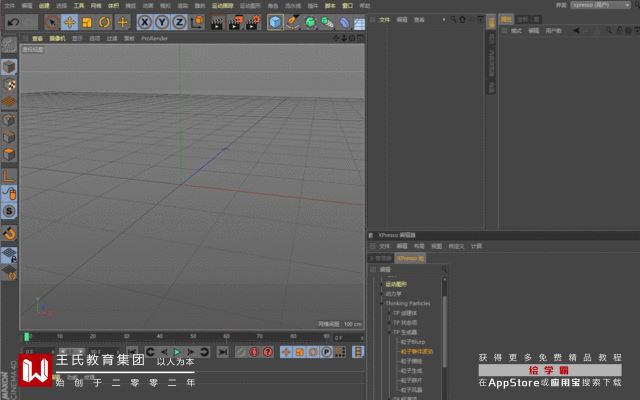Switch to Model mode cube icon
Viewport: 640px width, 400px height.
9,67
